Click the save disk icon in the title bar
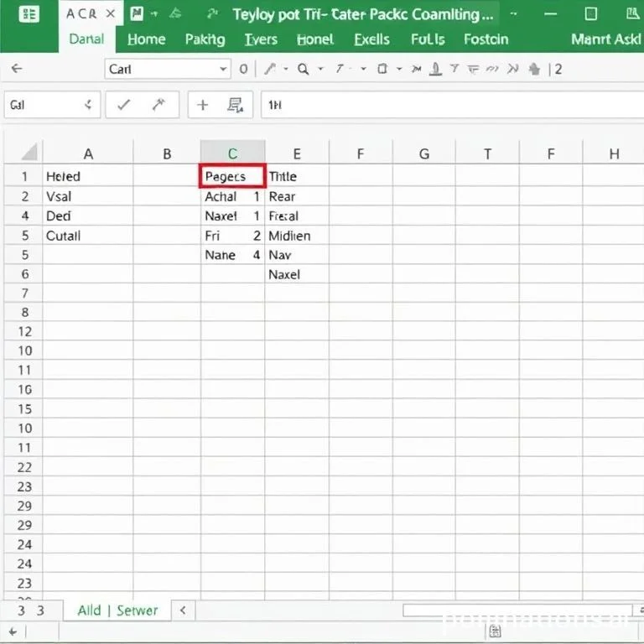Image resolution: width=644 pixels, height=644 pixels. [137, 14]
